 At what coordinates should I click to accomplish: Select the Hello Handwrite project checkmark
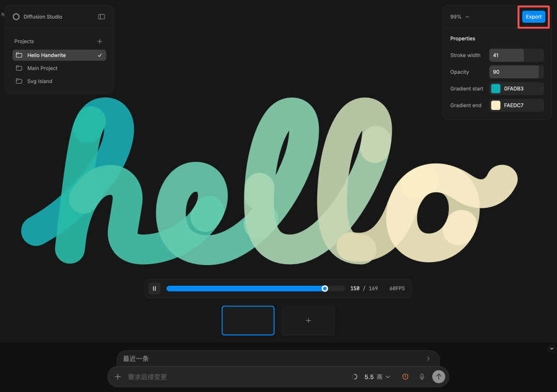[x=100, y=55]
